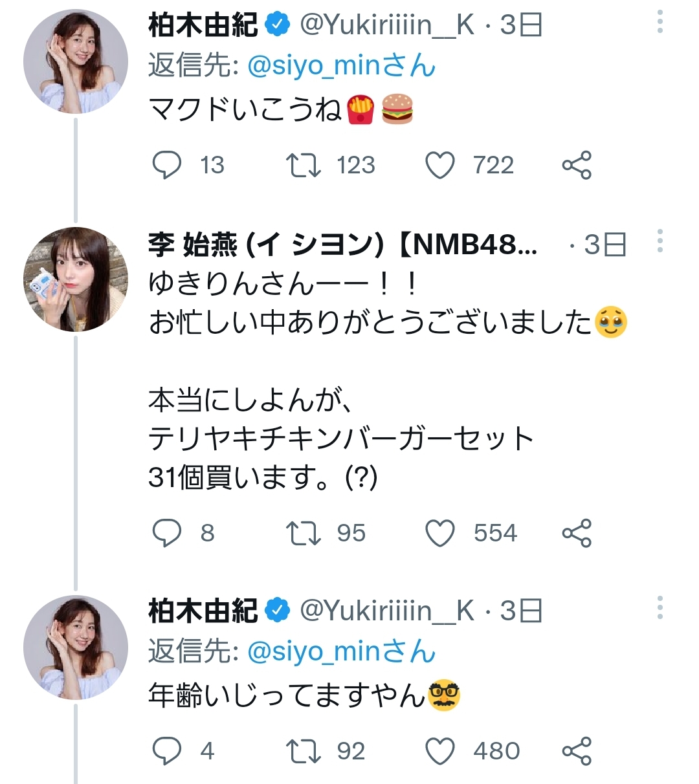Open more options for the last tweet
Screen dimensions: 699x784
point(660,607)
